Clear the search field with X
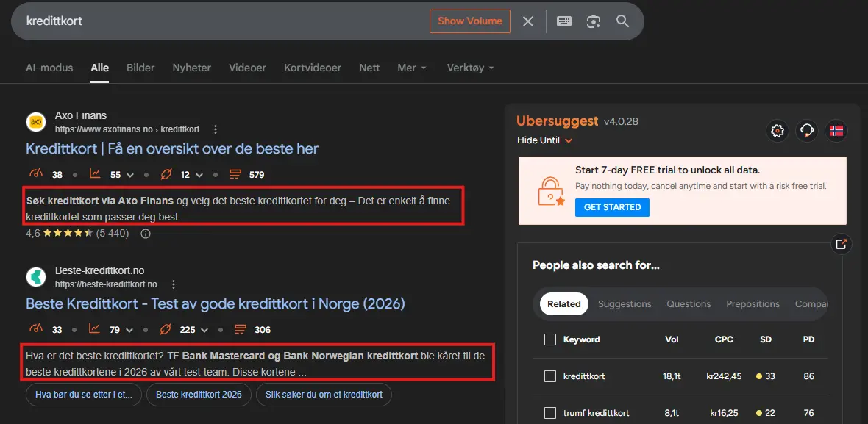 pos(528,21)
